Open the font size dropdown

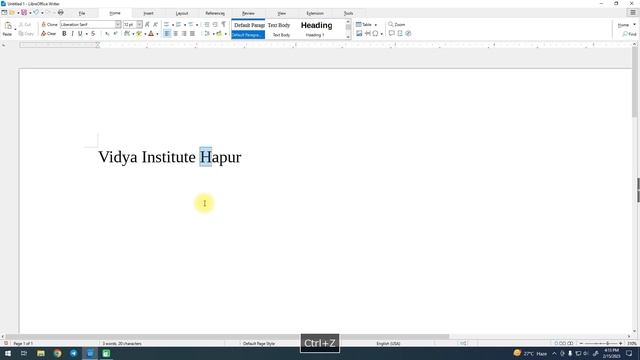[139, 24]
